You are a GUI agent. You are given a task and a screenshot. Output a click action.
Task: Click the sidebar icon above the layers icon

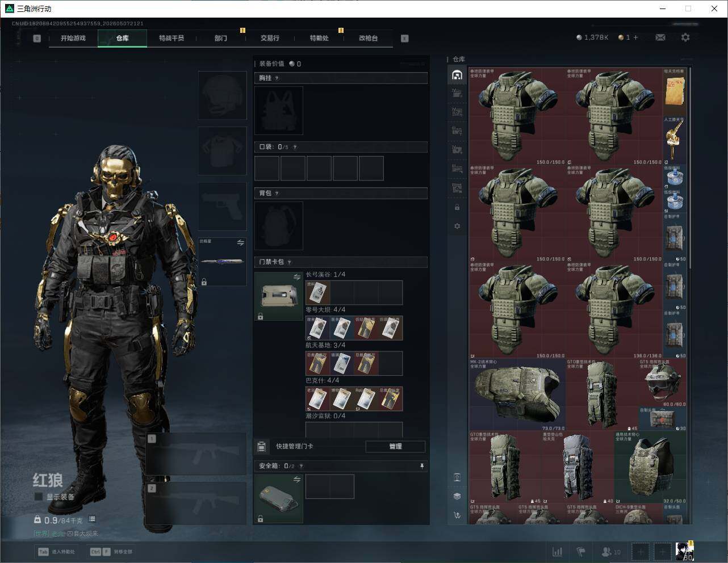pos(457,477)
